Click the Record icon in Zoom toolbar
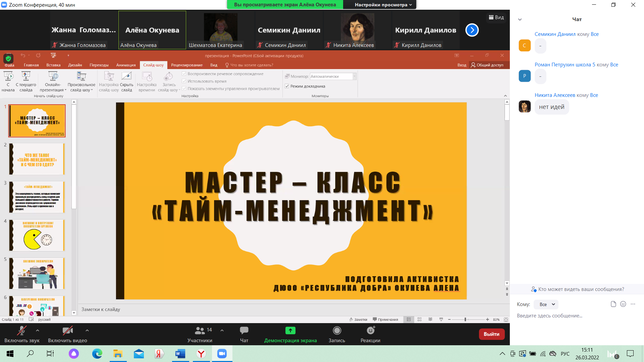Screen dimensions: 644x362 coord(337,331)
